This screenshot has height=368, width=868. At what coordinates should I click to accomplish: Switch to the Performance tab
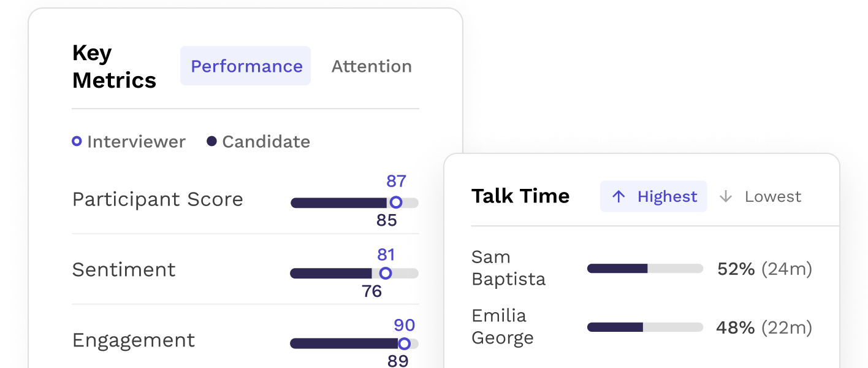coord(246,66)
